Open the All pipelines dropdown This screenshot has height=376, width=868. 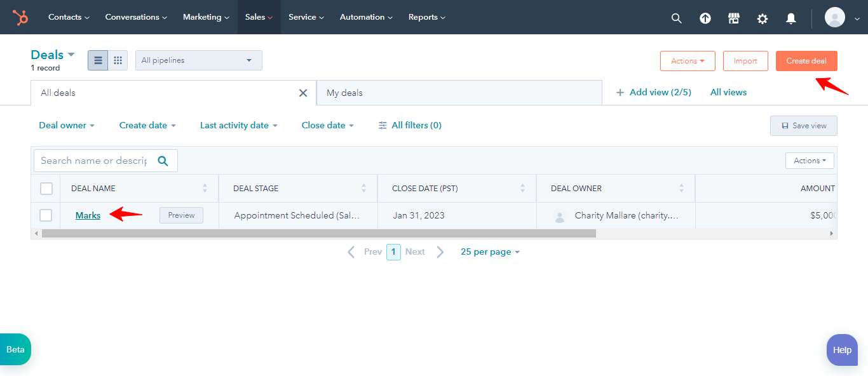coord(199,60)
